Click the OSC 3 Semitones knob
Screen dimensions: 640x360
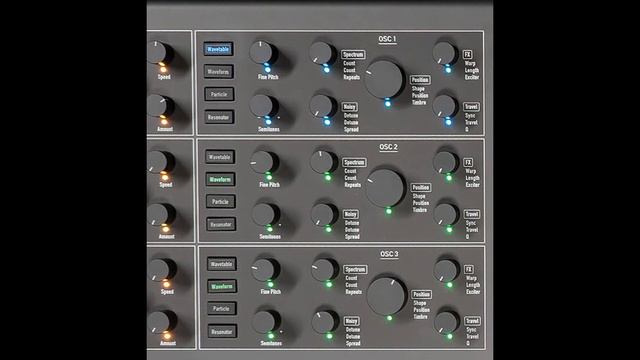pos(265,322)
